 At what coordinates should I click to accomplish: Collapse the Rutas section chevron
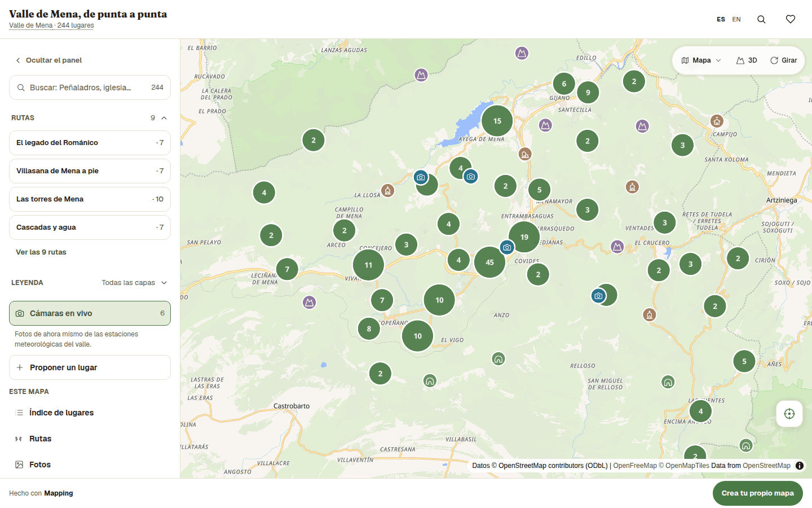click(x=164, y=118)
